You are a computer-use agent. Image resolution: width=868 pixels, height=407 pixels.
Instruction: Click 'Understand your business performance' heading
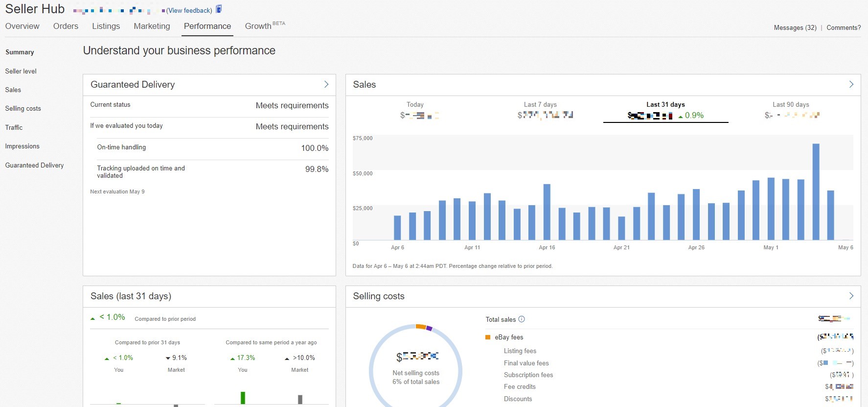point(179,50)
